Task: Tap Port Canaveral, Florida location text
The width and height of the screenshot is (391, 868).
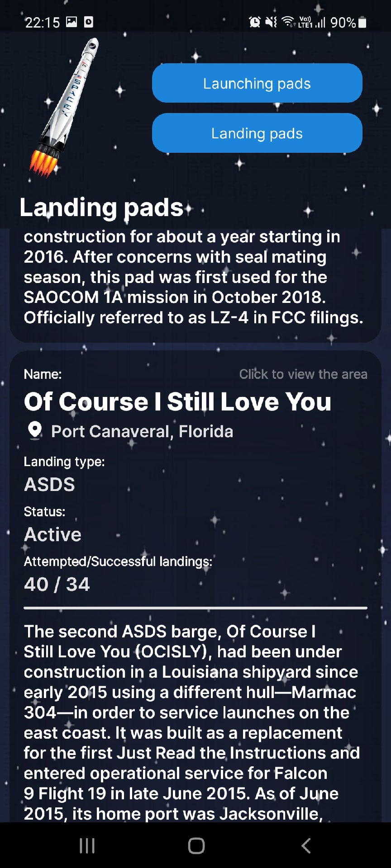Action: tap(142, 431)
